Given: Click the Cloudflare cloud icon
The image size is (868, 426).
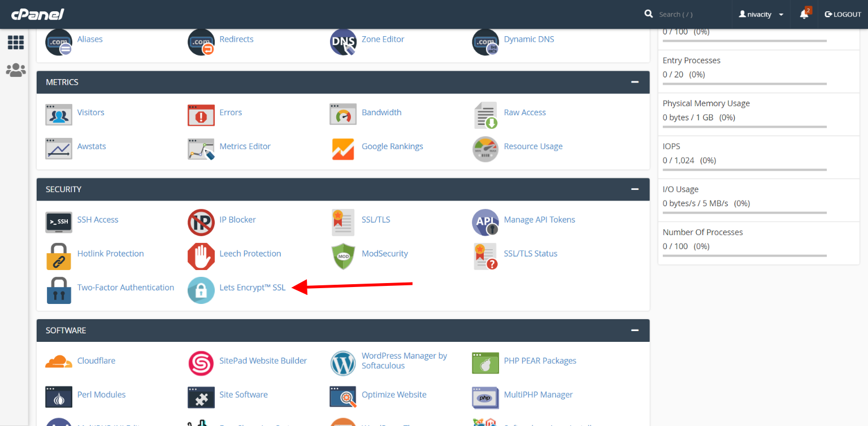Looking at the screenshot, I should [x=59, y=360].
